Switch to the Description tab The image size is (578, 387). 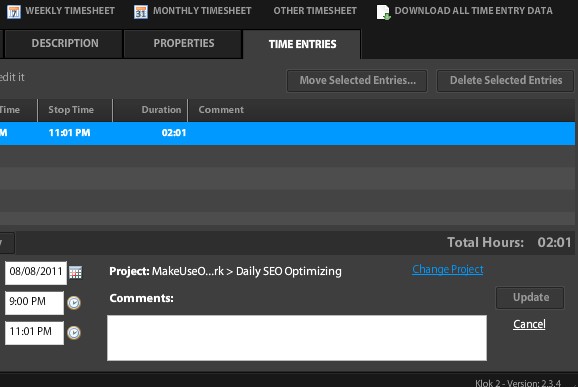click(x=64, y=43)
